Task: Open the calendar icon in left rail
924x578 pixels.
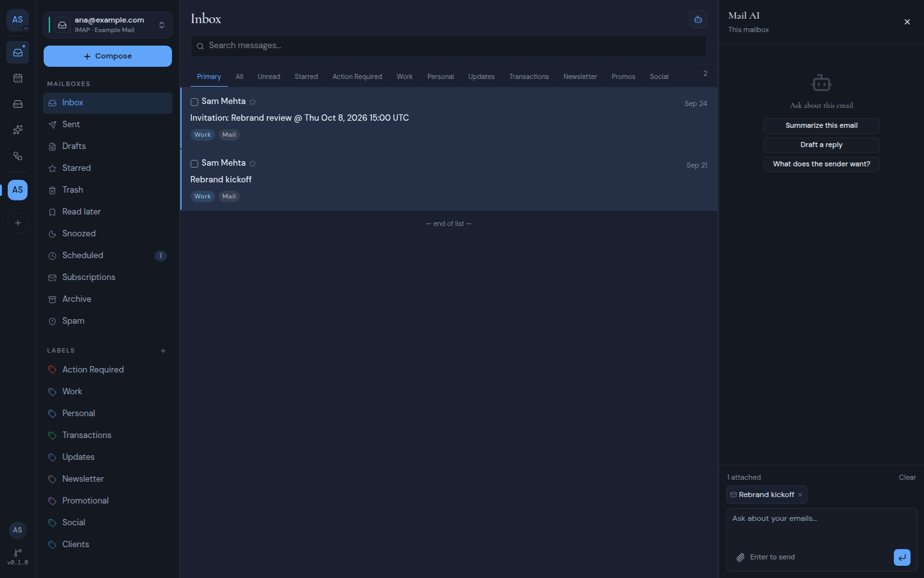Action: pos(17,78)
